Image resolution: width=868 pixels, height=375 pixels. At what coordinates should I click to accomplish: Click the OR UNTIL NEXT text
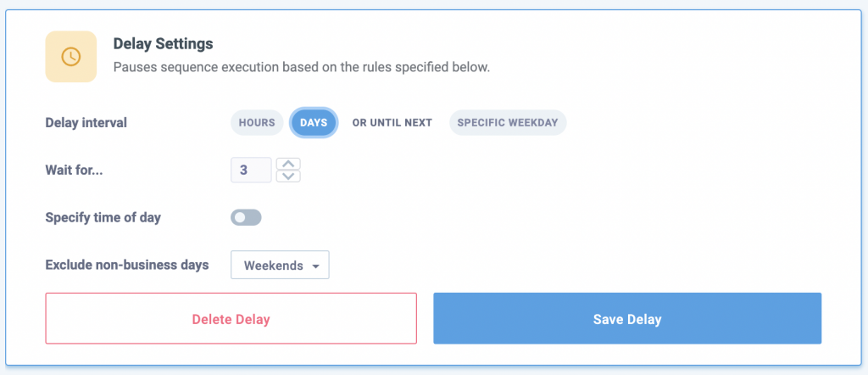click(x=392, y=122)
